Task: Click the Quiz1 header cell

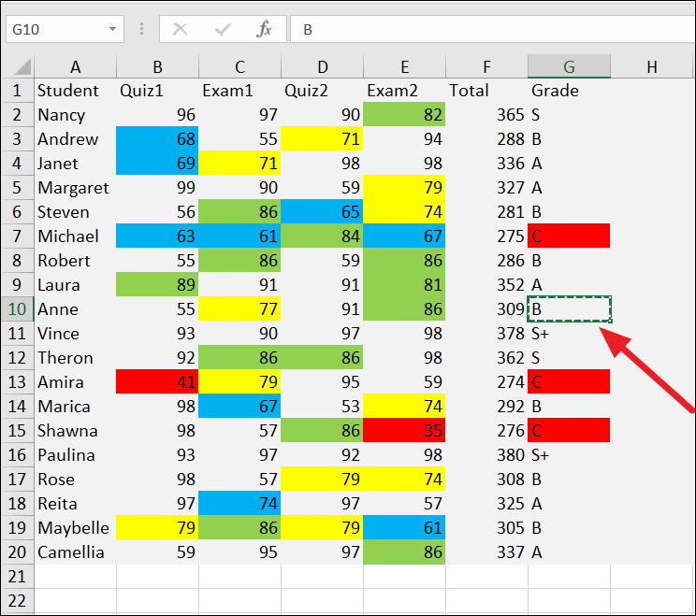Action: point(157,91)
